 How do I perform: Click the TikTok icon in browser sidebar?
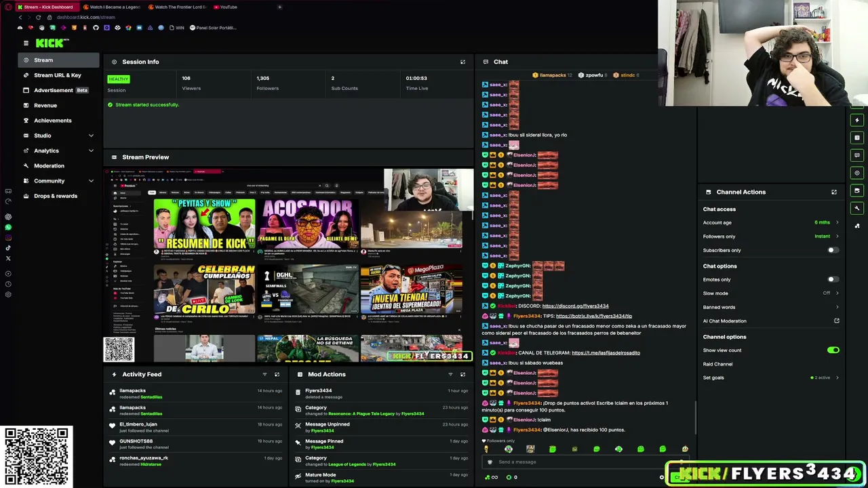pyautogui.click(x=8, y=247)
